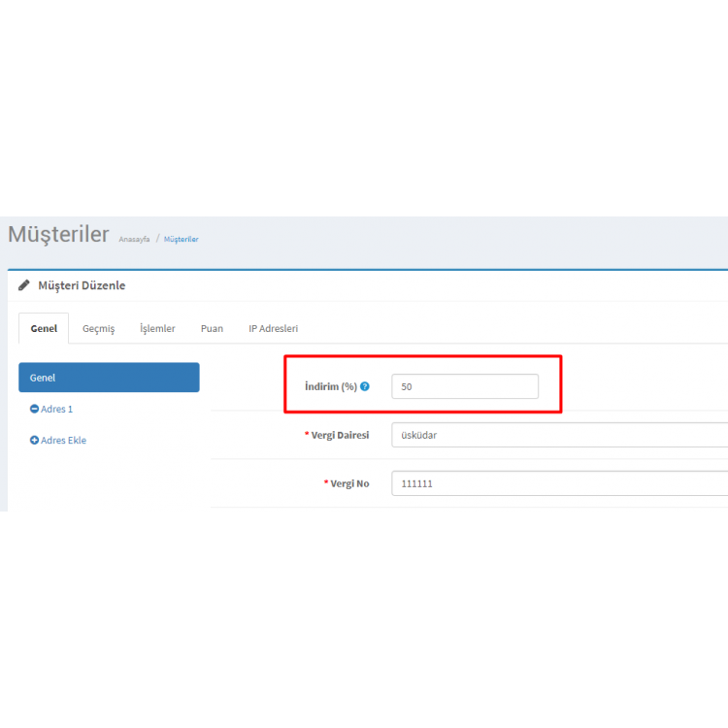Select the blue Genel sidebar item
Screen dimensions: 728x728
(x=109, y=378)
